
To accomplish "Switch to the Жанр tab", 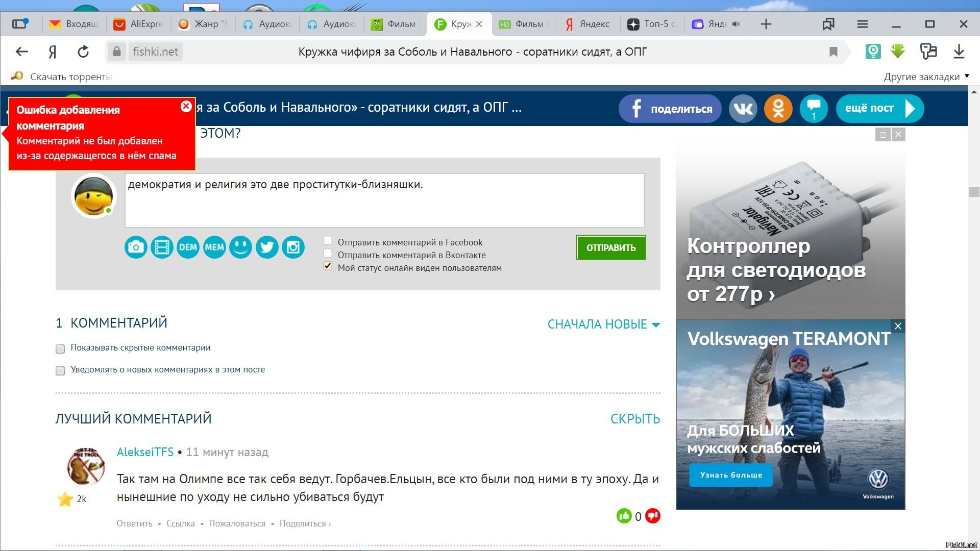I will [203, 24].
